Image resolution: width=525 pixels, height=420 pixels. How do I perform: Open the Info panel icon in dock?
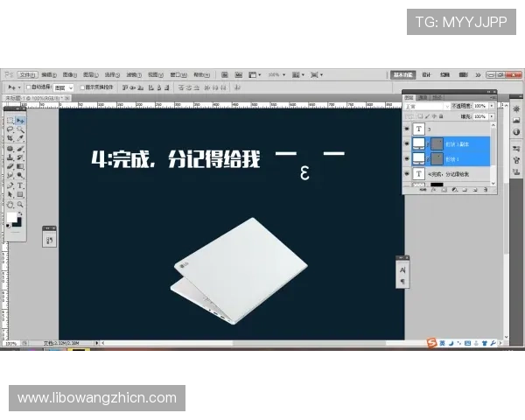[516, 132]
